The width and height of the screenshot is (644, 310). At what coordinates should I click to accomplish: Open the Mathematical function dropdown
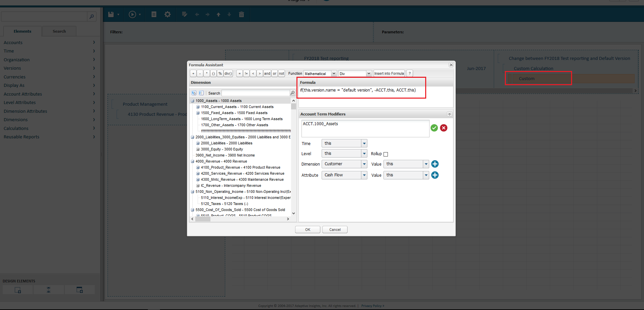(320, 73)
